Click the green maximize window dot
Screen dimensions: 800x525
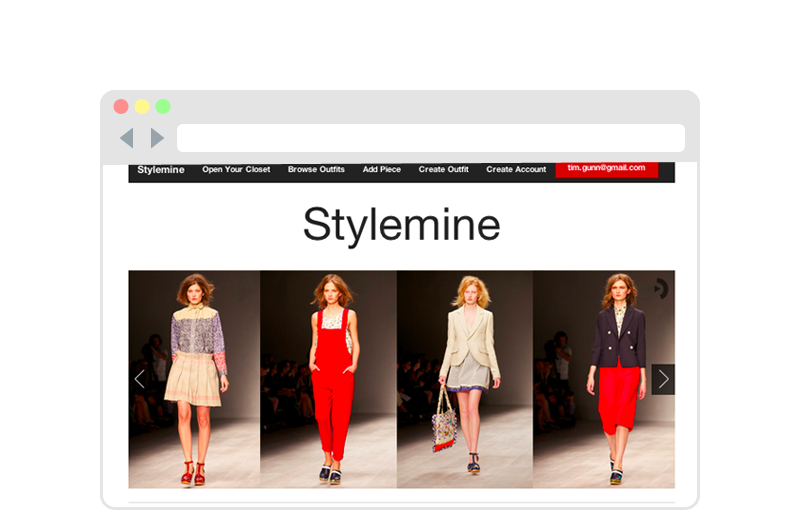[163, 107]
